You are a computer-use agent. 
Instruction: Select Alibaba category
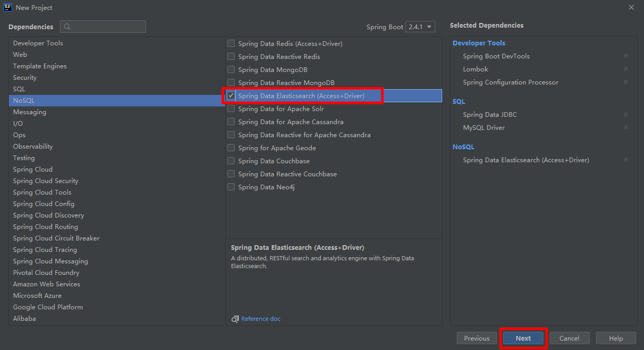point(117,318)
